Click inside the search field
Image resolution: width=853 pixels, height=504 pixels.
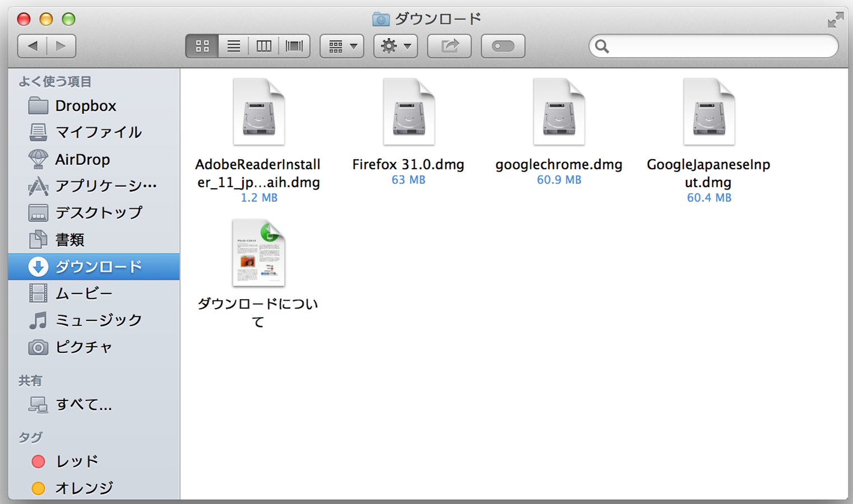pos(711,46)
